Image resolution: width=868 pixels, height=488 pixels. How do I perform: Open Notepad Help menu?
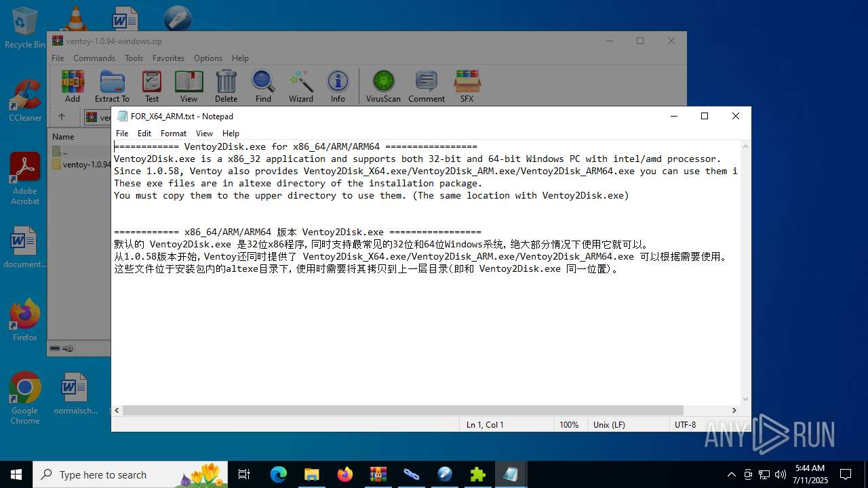pyautogui.click(x=231, y=134)
